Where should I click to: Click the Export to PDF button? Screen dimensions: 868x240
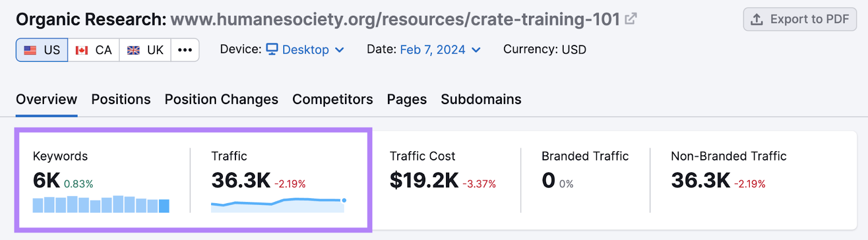(x=800, y=20)
